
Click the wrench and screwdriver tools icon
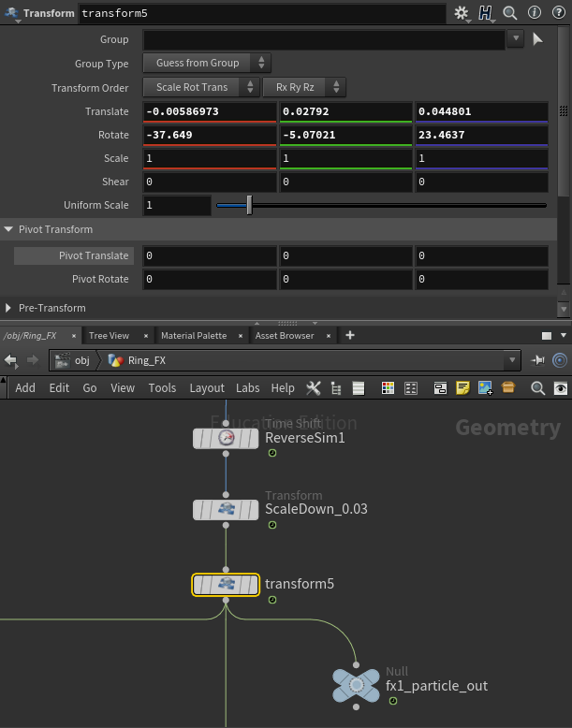tap(314, 388)
